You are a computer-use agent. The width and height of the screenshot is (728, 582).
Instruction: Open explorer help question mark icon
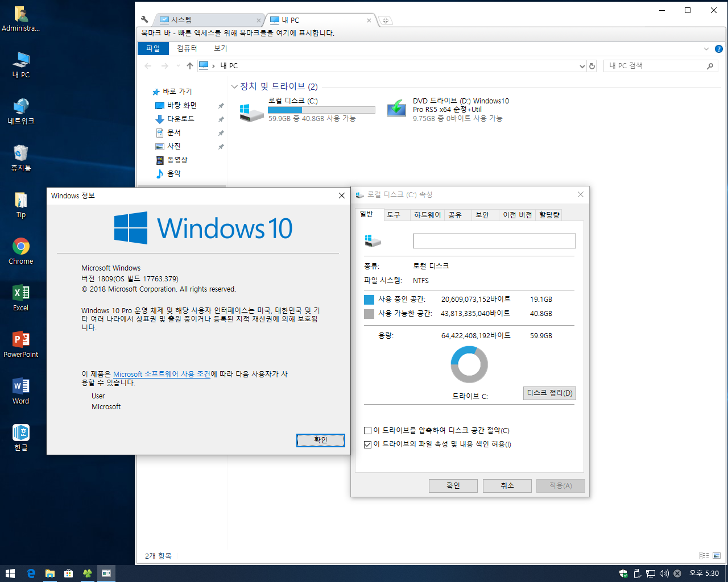point(719,49)
